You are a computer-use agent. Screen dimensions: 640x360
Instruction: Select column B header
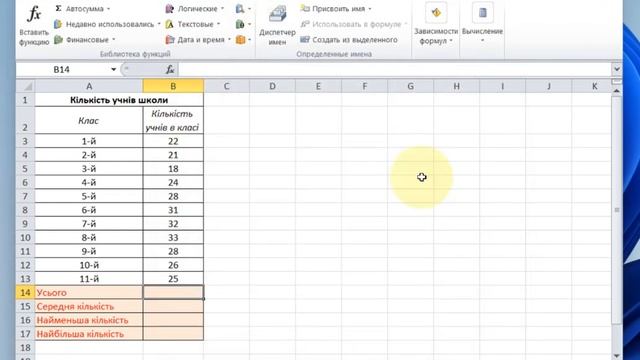[173, 87]
